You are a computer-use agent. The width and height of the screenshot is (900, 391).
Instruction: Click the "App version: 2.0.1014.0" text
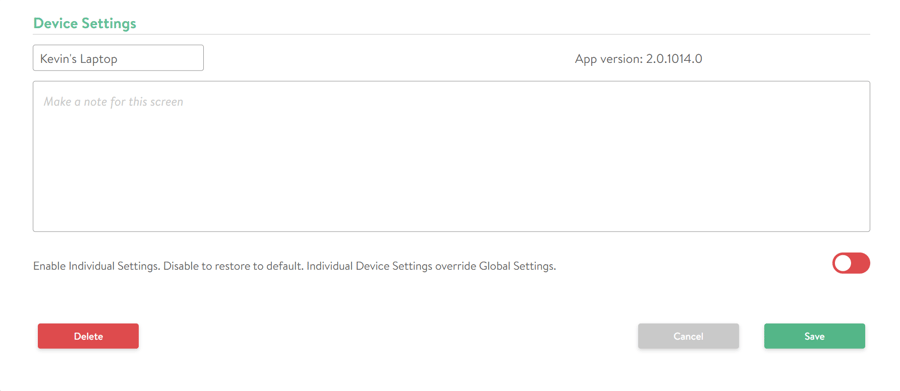(x=638, y=59)
